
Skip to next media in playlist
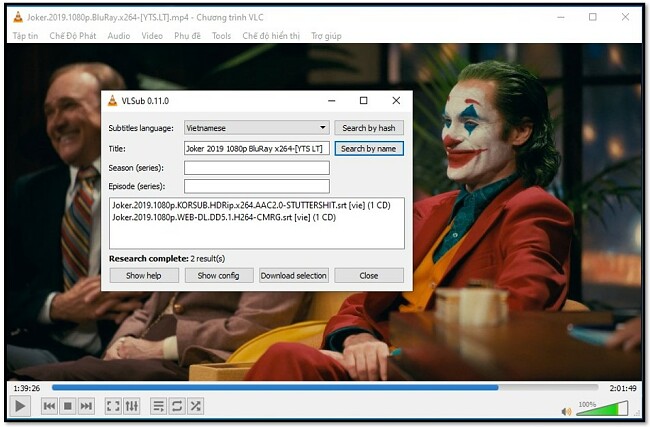(86, 406)
